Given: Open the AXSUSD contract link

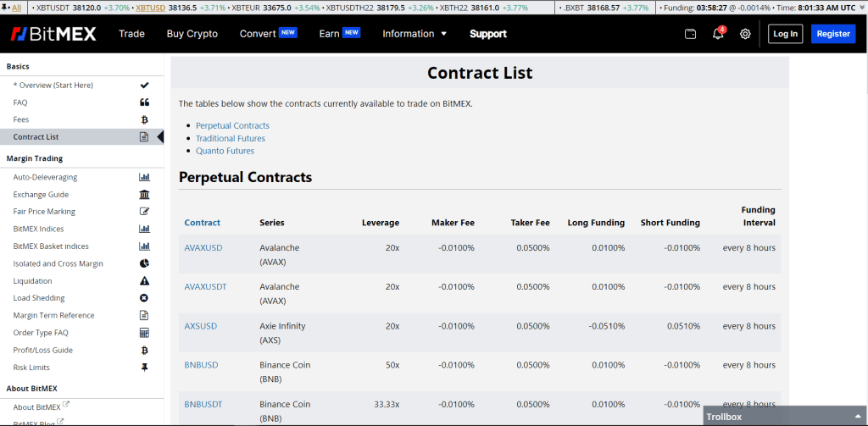Looking at the screenshot, I should point(200,326).
